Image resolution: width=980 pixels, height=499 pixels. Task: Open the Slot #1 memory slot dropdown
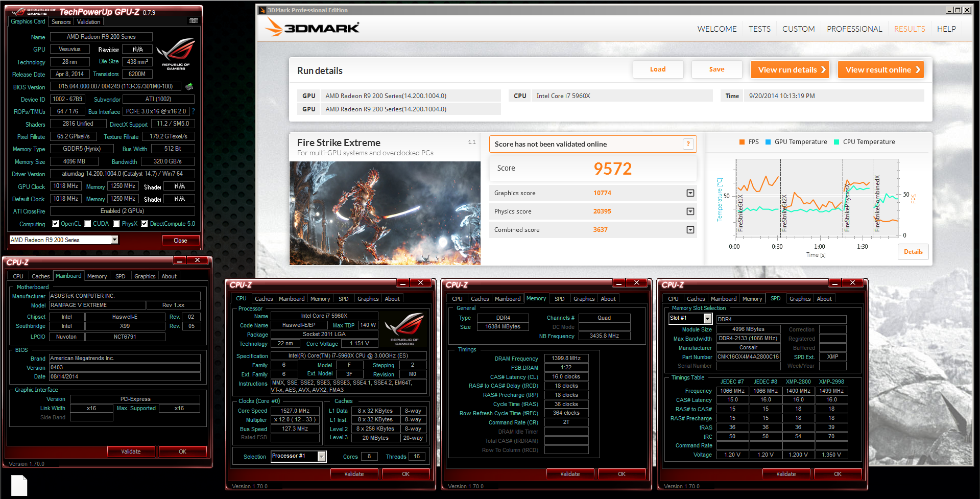pos(708,318)
